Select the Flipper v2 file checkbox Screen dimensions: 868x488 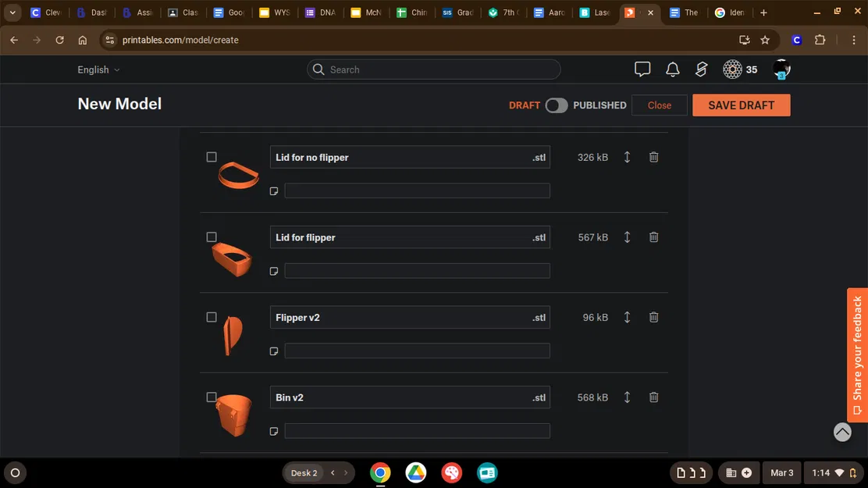[212, 317]
